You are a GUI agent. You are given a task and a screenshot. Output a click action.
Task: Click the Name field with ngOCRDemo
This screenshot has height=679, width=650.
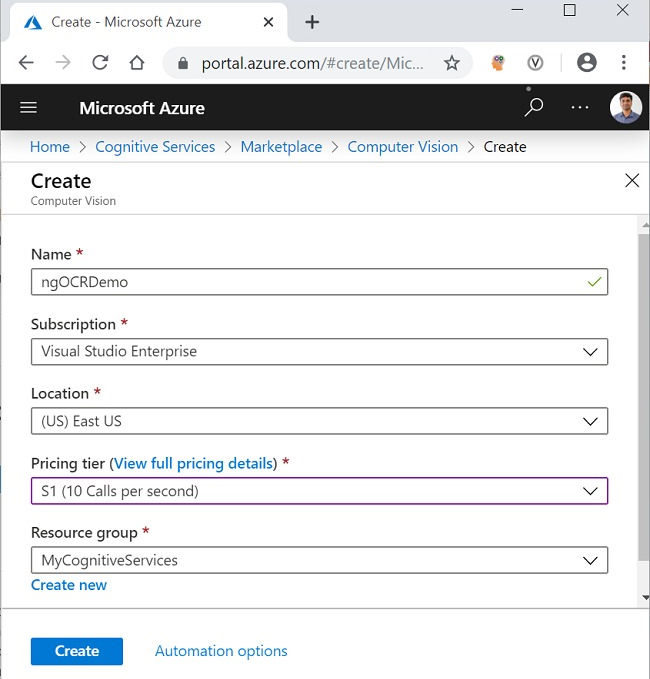tap(320, 282)
